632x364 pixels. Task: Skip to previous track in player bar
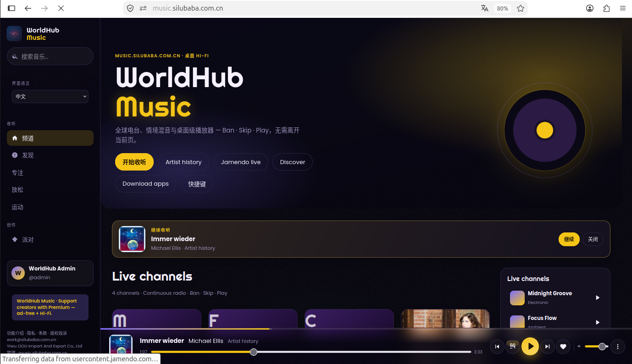(x=497, y=347)
